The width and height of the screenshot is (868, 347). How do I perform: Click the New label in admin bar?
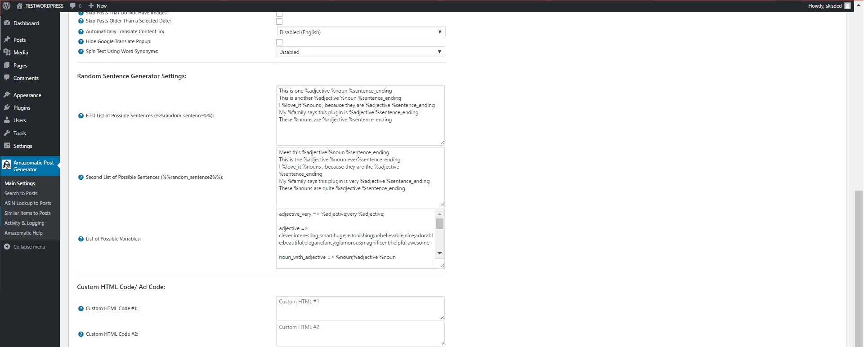coord(102,6)
